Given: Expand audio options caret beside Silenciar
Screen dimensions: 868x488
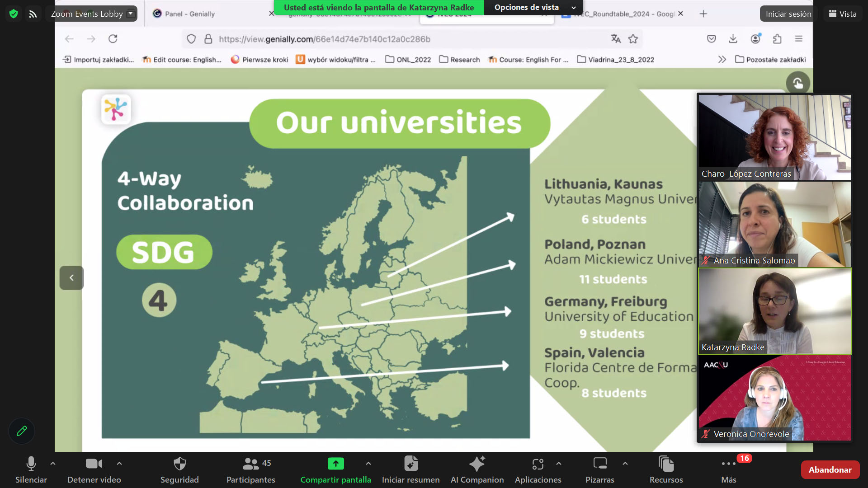Looking at the screenshot, I should 53,464.
